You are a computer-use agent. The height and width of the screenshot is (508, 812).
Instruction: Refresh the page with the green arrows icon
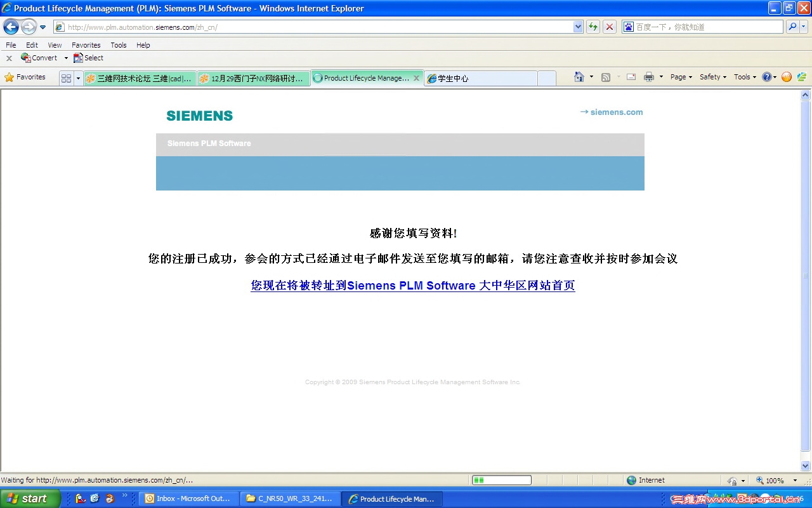(x=593, y=27)
